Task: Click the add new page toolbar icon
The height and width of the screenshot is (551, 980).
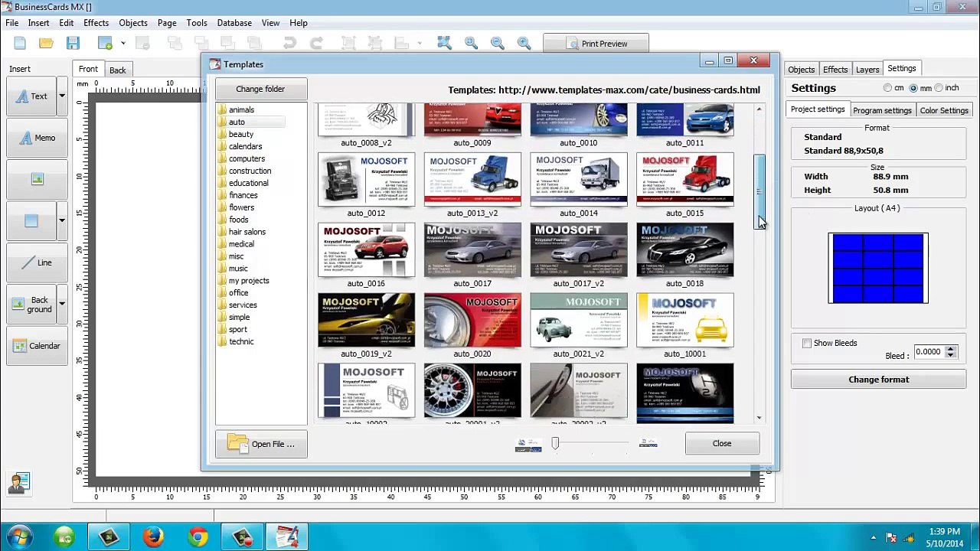Action: 105,44
